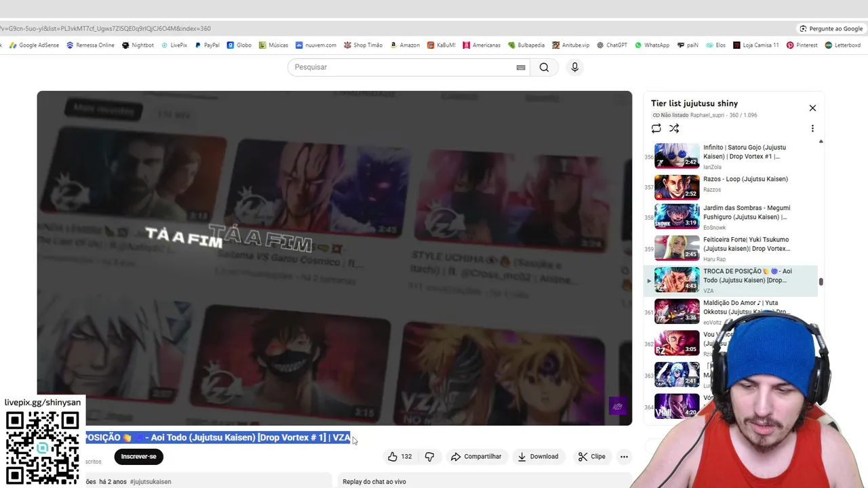Click the YouTube search magnifier button
Image resolution: width=868 pixels, height=488 pixels.
click(x=544, y=67)
